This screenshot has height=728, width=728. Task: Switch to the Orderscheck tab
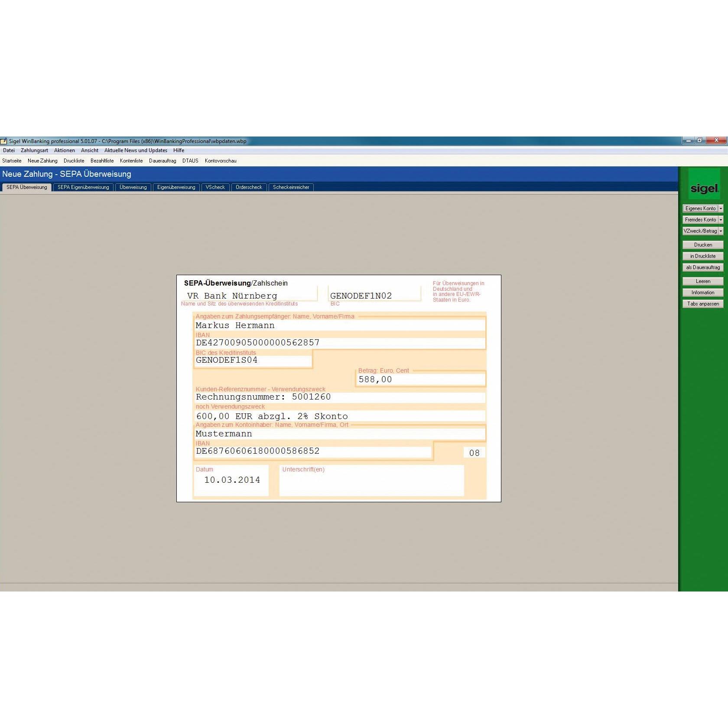[x=249, y=187]
